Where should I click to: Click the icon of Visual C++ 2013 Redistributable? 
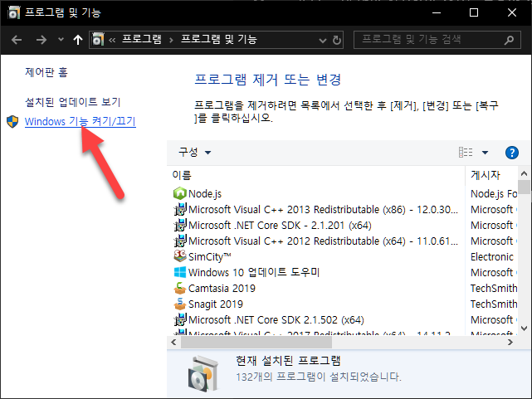(180, 210)
